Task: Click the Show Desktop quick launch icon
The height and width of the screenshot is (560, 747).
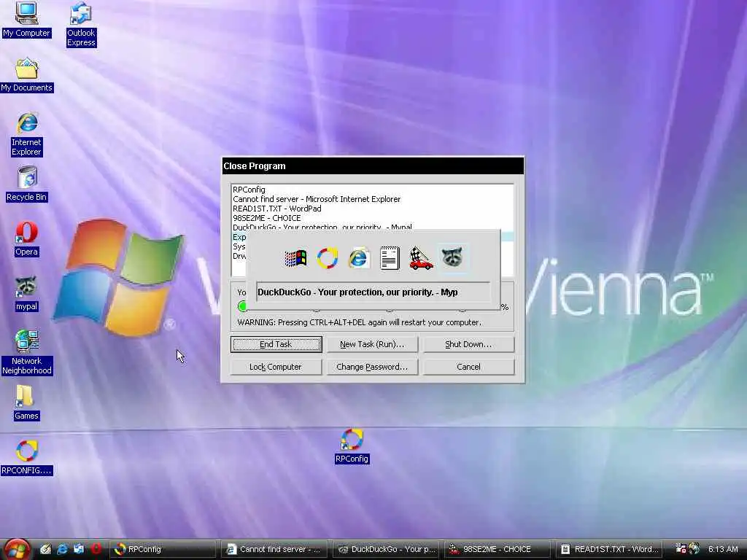Action: pos(46,549)
